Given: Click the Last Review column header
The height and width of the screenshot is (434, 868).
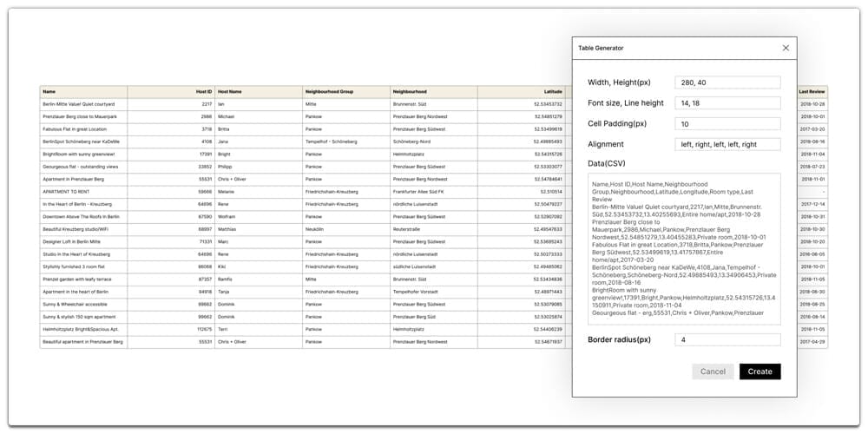Looking at the screenshot, I should coord(812,91).
